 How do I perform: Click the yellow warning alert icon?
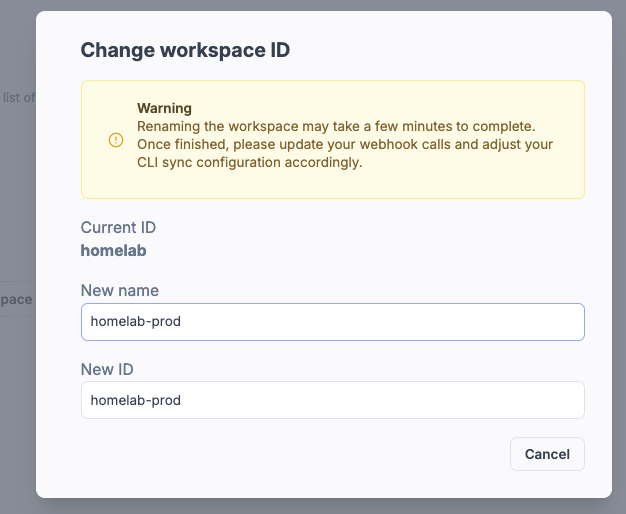(x=116, y=140)
